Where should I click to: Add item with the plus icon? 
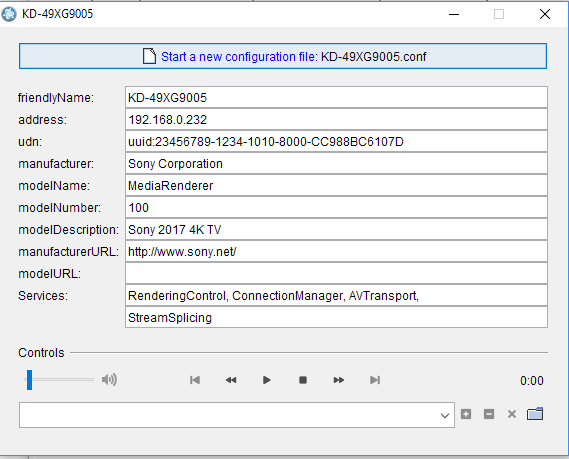pos(466,414)
